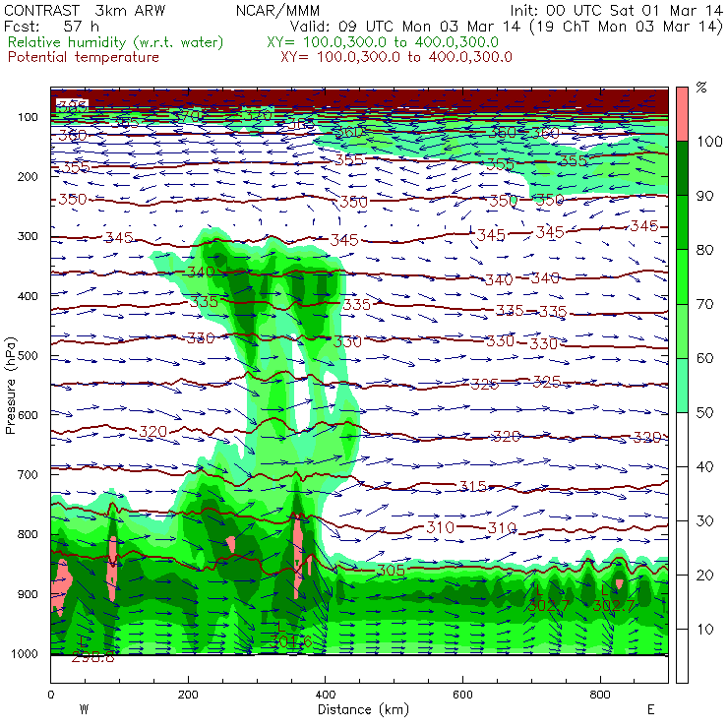The height and width of the screenshot is (728, 728).
Task: Click the 'W' west marker under axis
Action: pyautogui.click(x=84, y=710)
